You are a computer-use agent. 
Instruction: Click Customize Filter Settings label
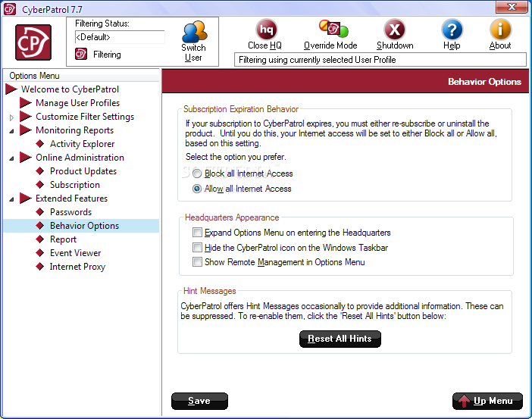[x=85, y=117]
